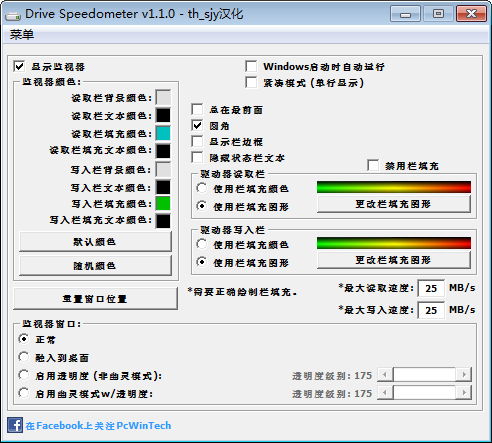
Task: Click the 默认颜色 button
Action: tap(95, 242)
